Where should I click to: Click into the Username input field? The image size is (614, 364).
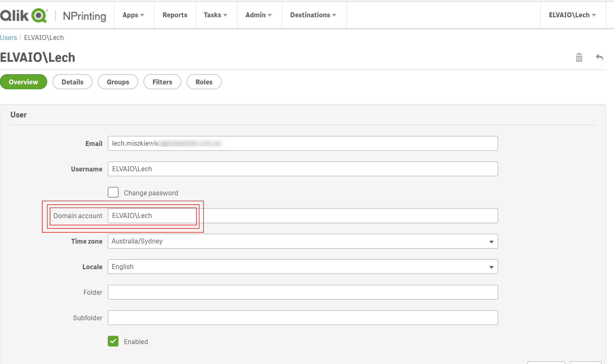pos(303,169)
